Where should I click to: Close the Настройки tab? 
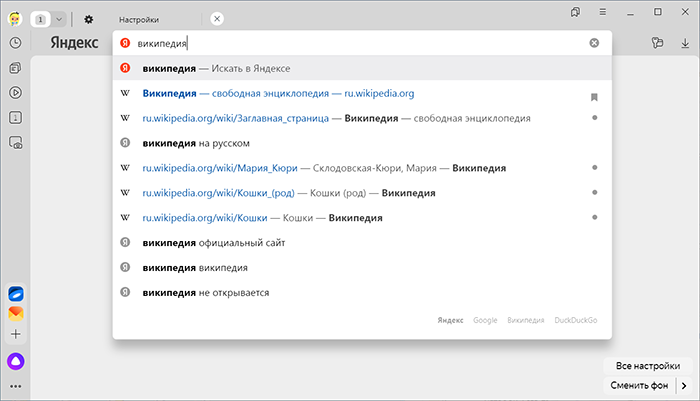click(x=217, y=19)
